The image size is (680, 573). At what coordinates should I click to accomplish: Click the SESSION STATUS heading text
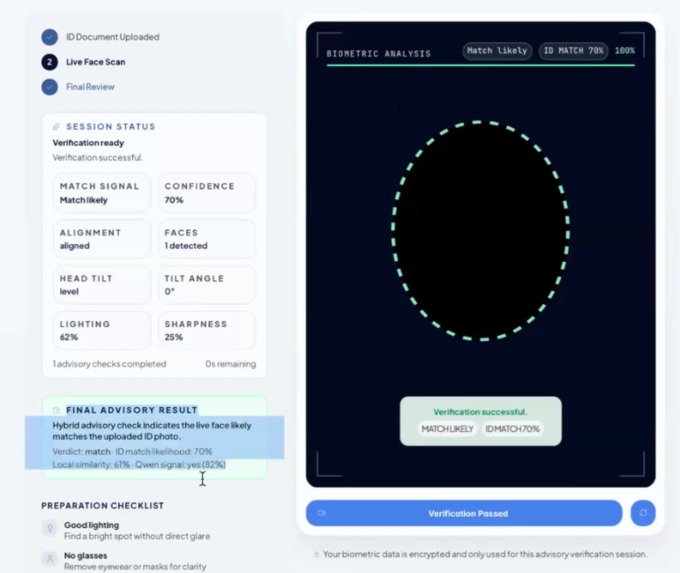pos(111,127)
